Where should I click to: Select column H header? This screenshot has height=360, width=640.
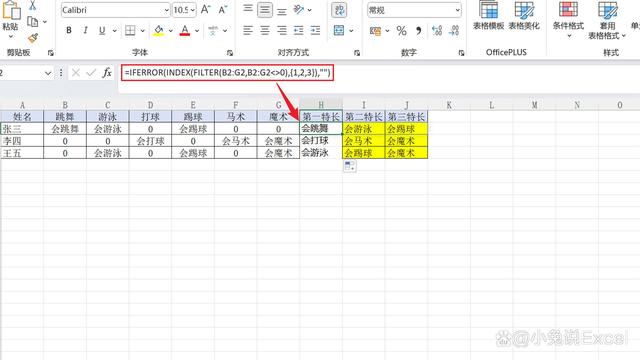tap(321, 104)
